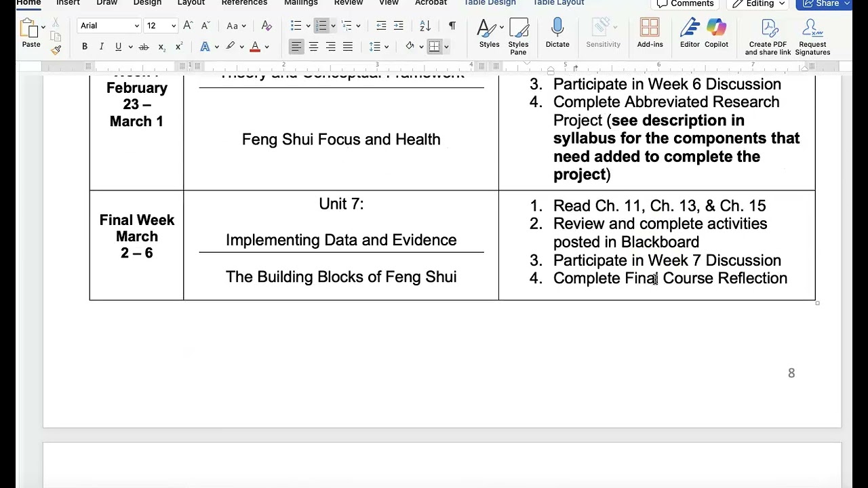This screenshot has width=868, height=488.
Task: Toggle strikethrough formatting
Action: pyautogui.click(x=144, y=47)
